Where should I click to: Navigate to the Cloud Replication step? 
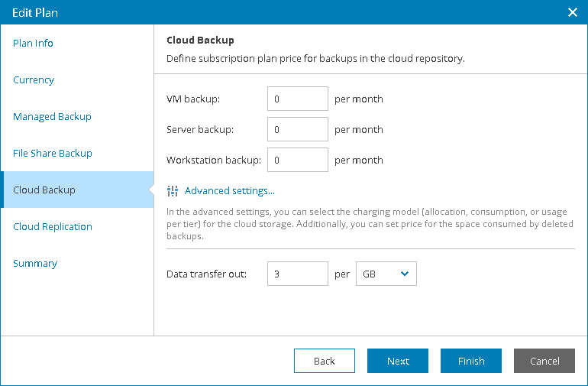coord(52,226)
